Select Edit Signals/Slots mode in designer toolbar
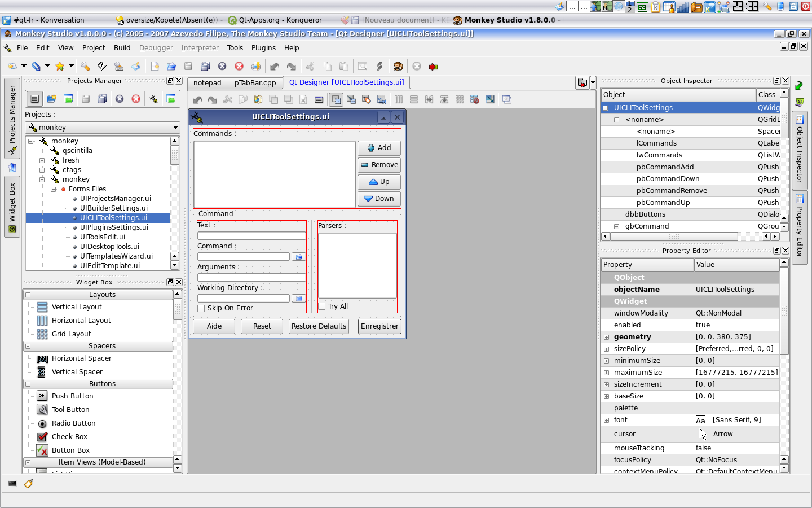 point(351,99)
